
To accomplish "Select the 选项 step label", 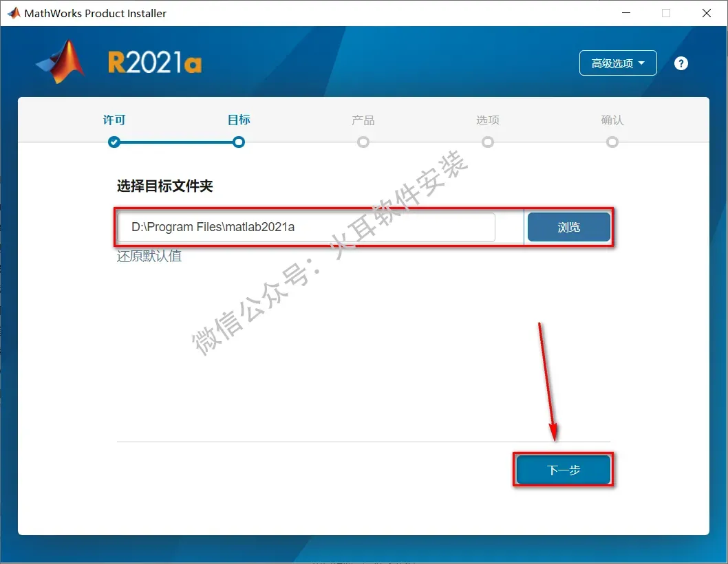I will pos(487,120).
